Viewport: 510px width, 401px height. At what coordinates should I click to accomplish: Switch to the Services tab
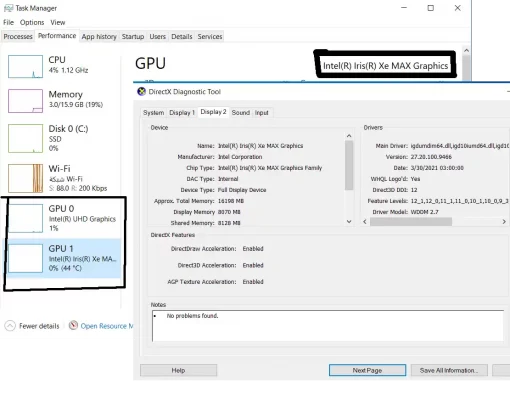coord(210,36)
